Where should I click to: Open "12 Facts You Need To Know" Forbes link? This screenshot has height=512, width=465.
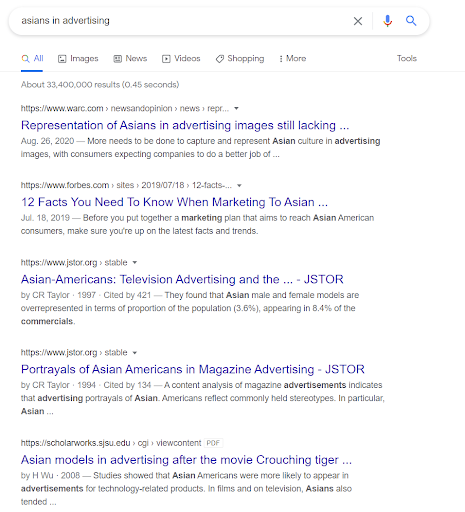(174, 202)
